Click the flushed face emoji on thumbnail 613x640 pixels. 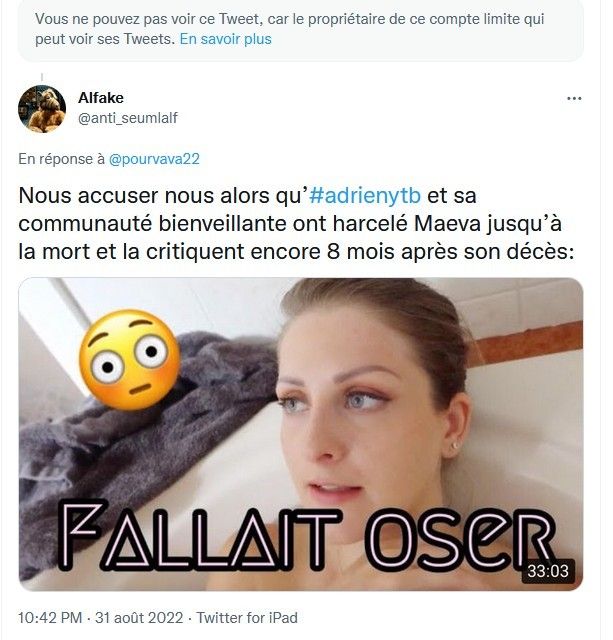[x=129, y=360]
